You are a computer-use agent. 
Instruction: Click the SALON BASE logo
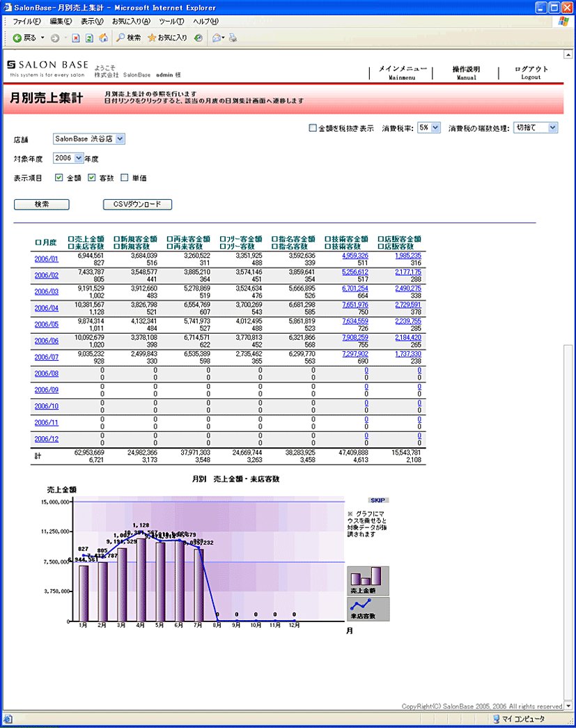coord(47,68)
